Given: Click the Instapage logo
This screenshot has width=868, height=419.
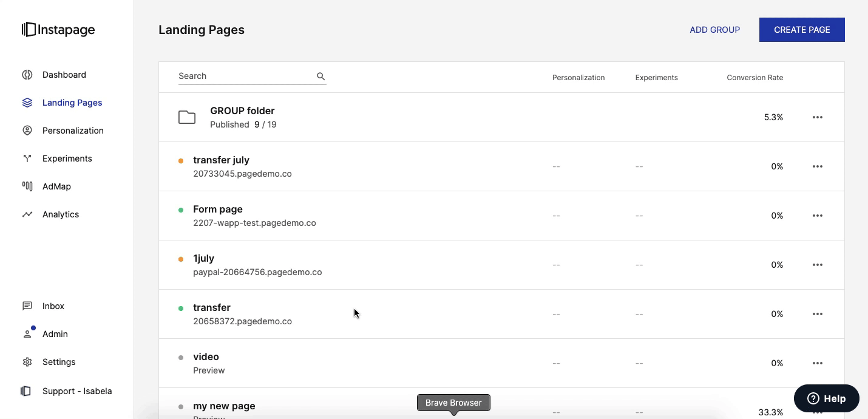Looking at the screenshot, I should (x=58, y=30).
